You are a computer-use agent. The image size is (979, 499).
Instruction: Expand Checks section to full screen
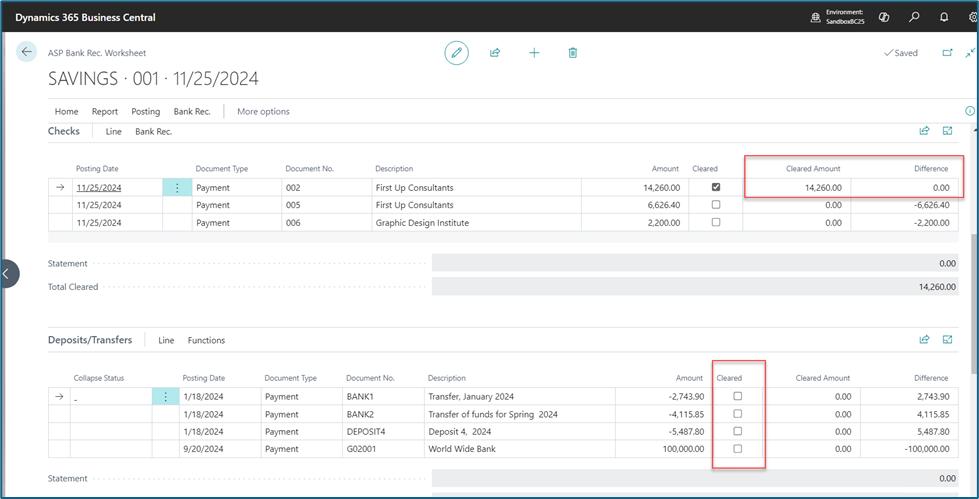click(x=947, y=131)
